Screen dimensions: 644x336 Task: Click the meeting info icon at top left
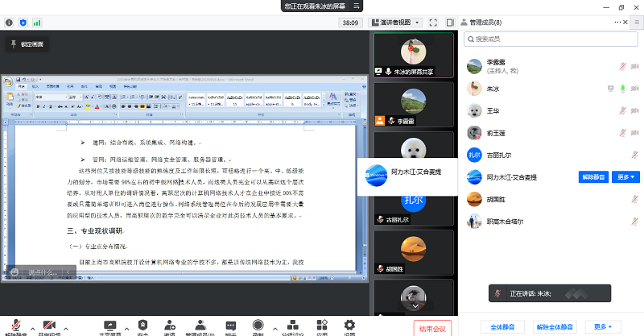point(9,22)
